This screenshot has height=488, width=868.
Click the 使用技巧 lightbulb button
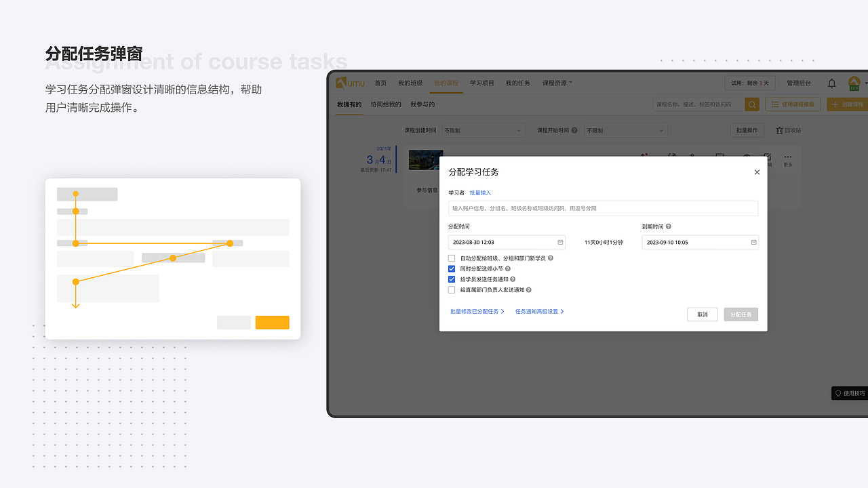tap(850, 393)
